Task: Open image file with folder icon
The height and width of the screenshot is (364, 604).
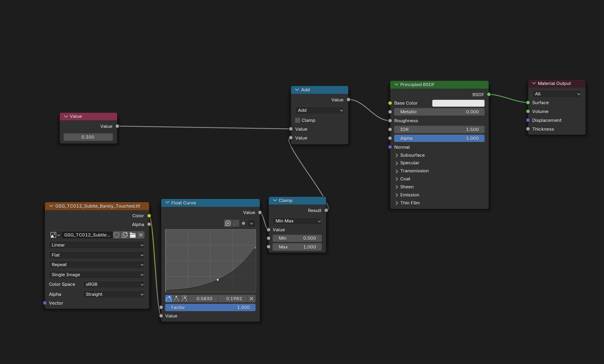Action: tap(133, 235)
